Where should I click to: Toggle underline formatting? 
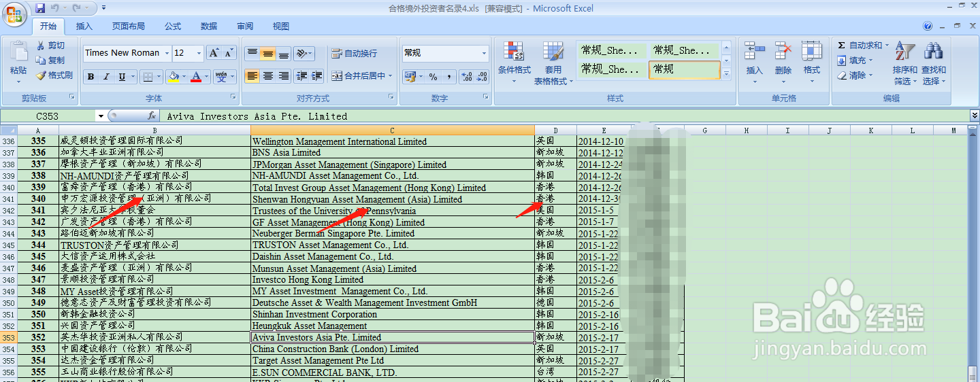pyautogui.click(x=122, y=77)
